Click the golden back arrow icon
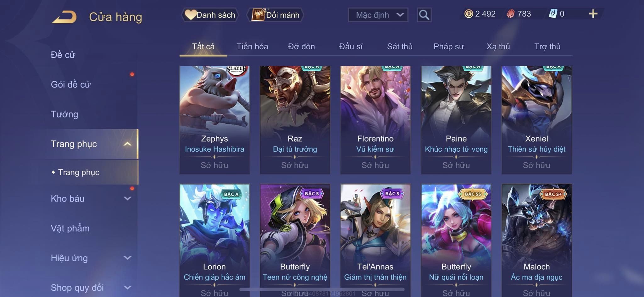This screenshot has width=644, height=297. 64,17
